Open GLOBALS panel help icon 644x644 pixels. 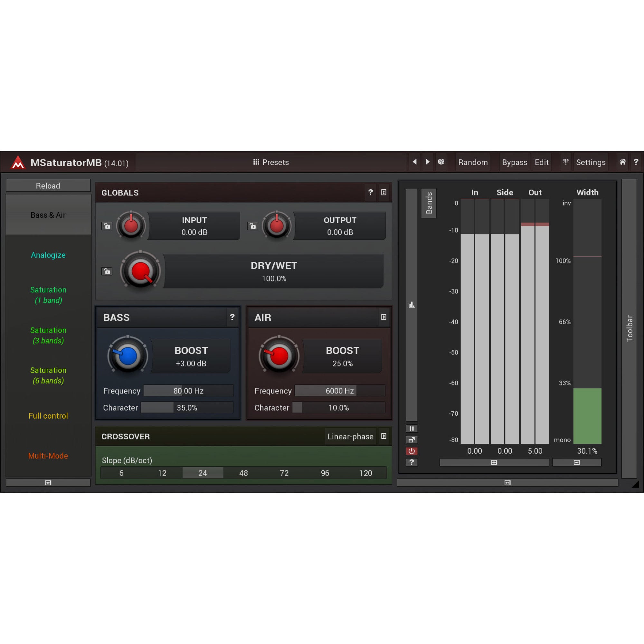370,192
